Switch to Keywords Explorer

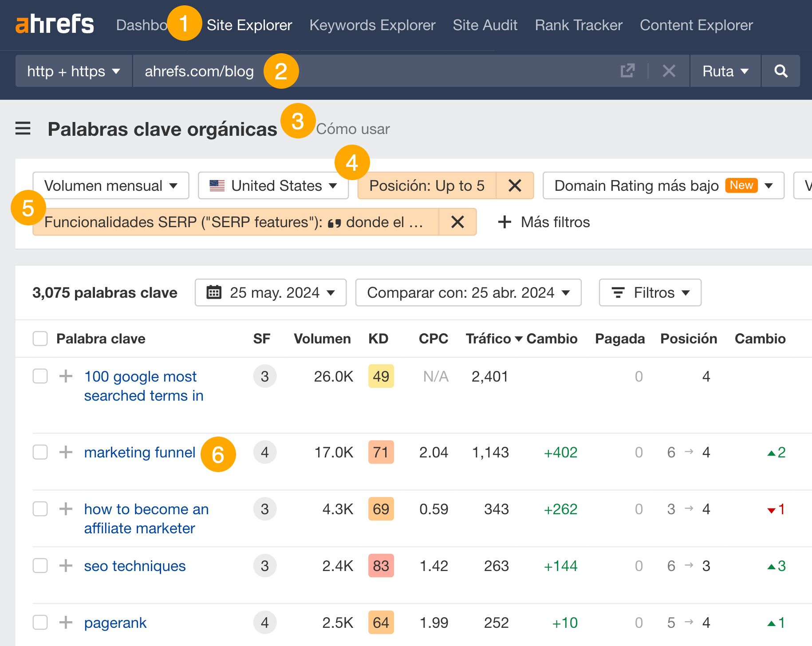tap(372, 25)
